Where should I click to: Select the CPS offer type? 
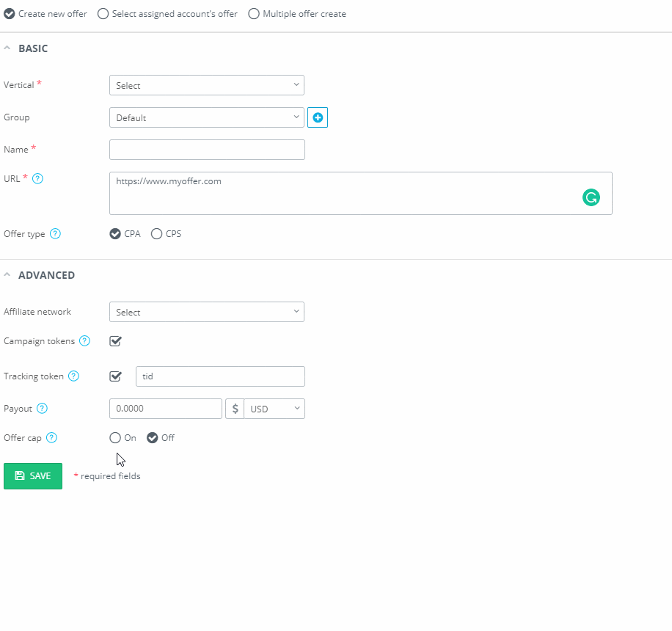156,233
